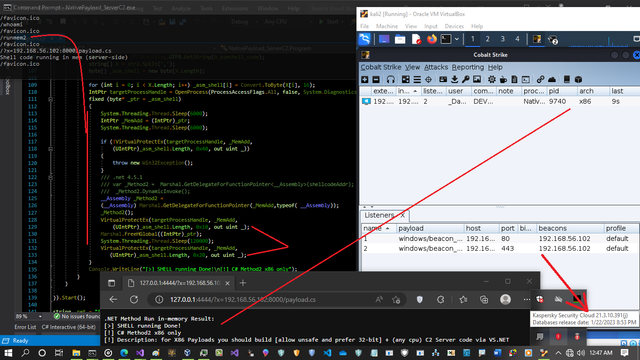Viewport: 640px width, 360px height.
Task: Click the Cobalt Strike disconnect (minus) toolbar icon
Action: [x=376, y=80]
